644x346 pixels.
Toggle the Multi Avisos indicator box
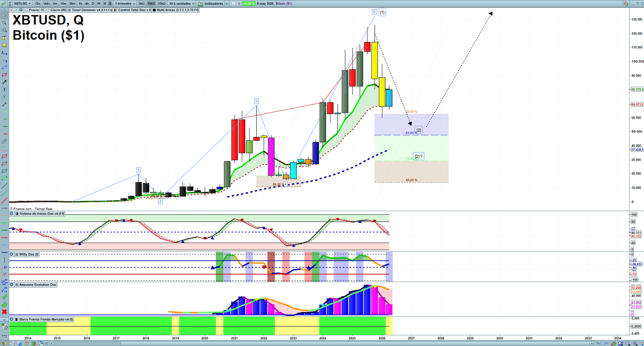point(155,10)
